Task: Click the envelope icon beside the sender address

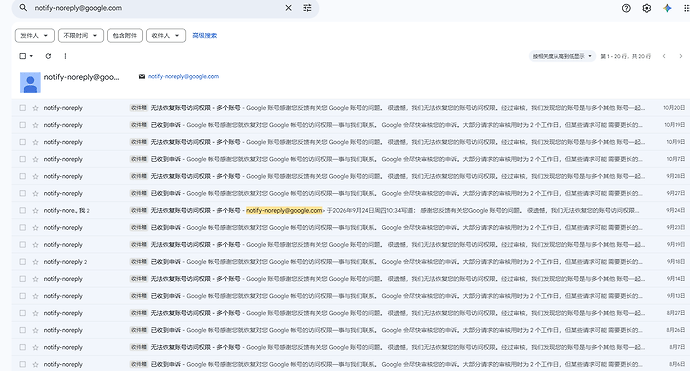Action: [x=142, y=77]
